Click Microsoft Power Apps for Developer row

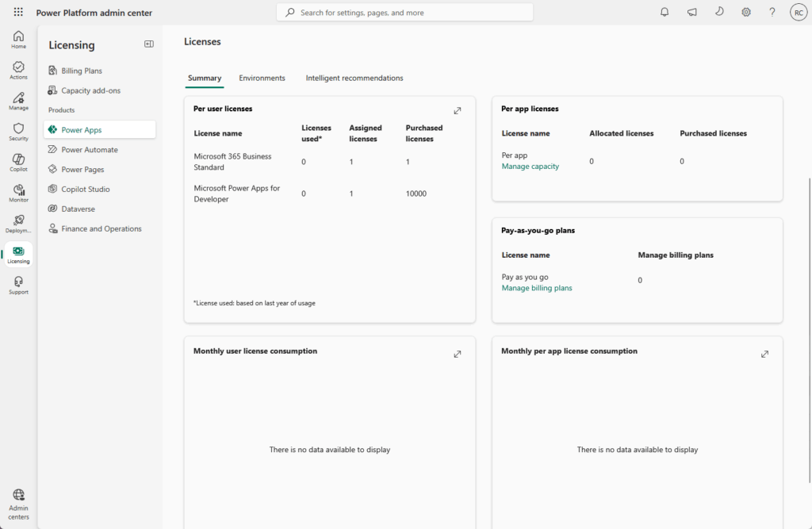tap(329, 194)
